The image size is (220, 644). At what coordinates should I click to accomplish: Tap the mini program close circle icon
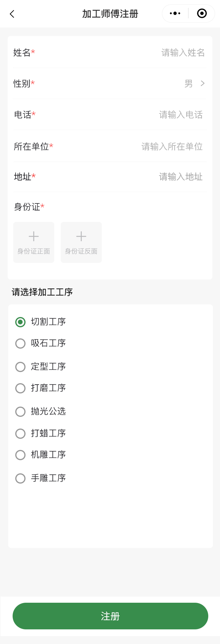point(202,13)
